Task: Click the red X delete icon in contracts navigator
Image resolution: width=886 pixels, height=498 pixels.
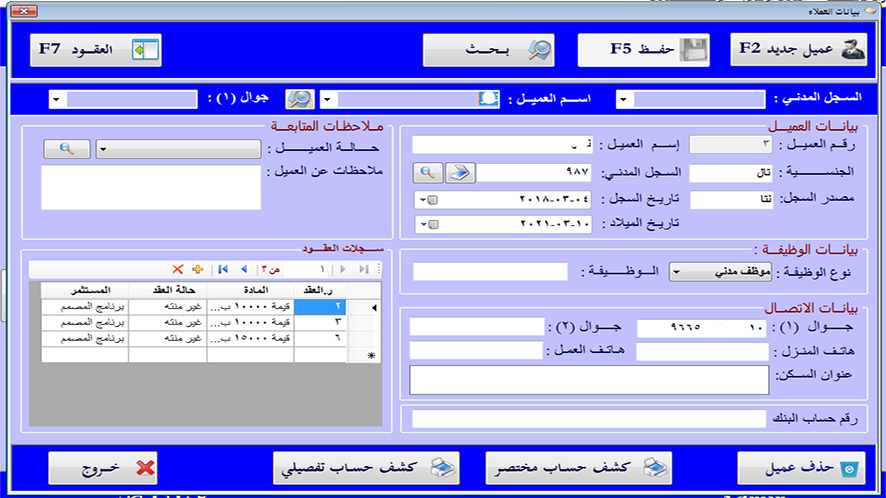Action: click(x=178, y=269)
